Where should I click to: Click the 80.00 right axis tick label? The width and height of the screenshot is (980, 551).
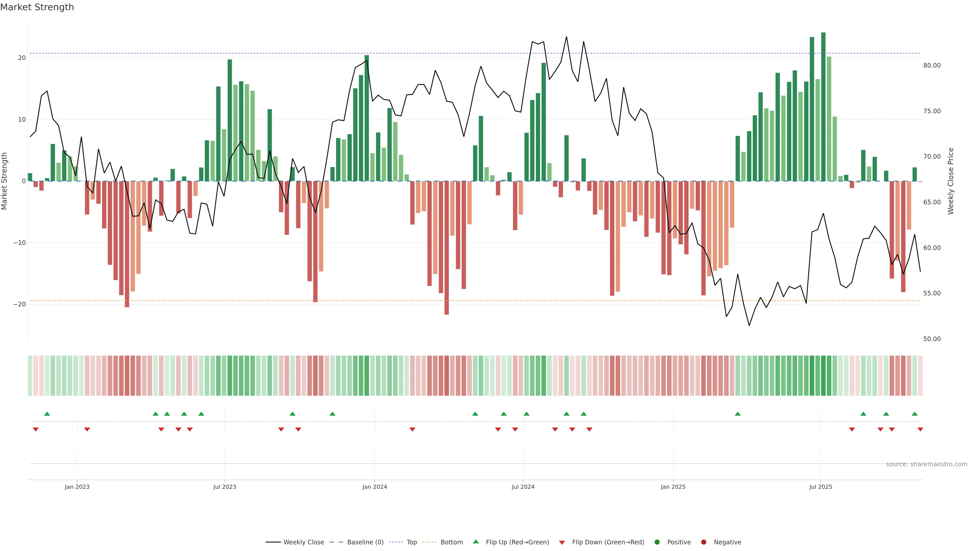point(932,65)
